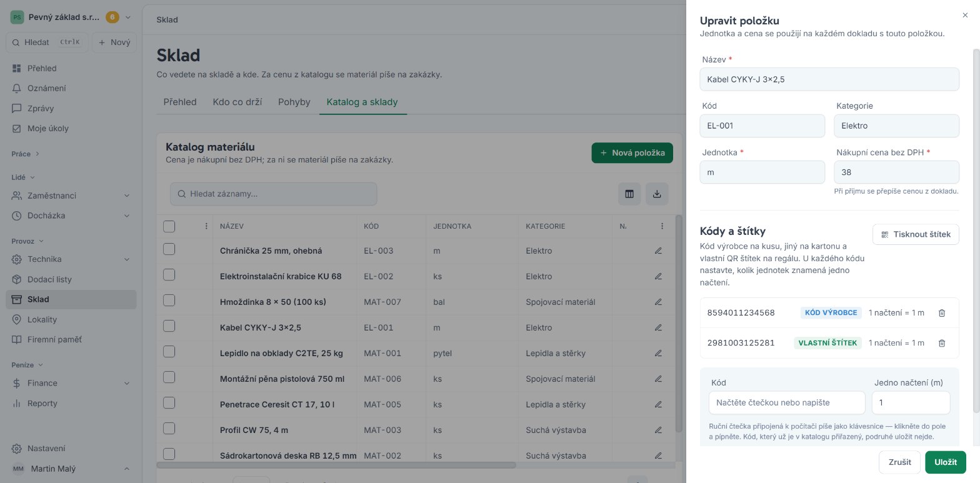This screenshot has width=980, height=483.
Task: Check the Chránička 25 mm row checkbox
Action: pyautogui.click(x=169, y=249)
